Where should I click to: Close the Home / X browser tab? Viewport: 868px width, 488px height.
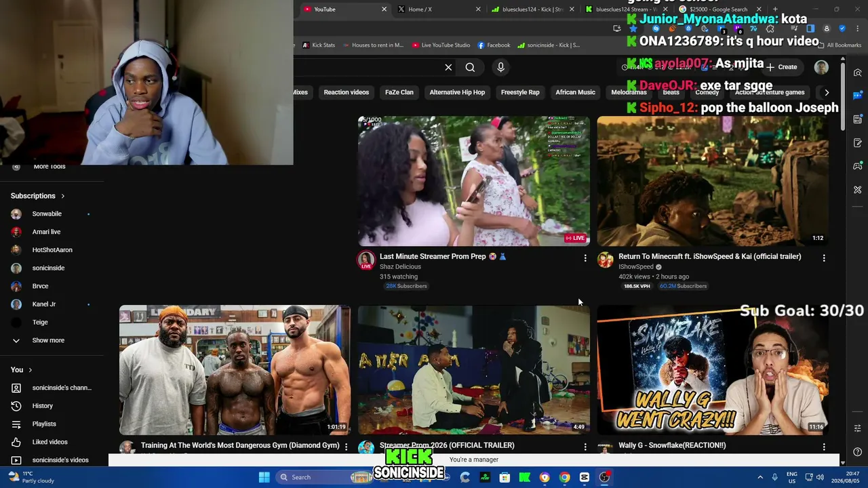pos(477,9)
